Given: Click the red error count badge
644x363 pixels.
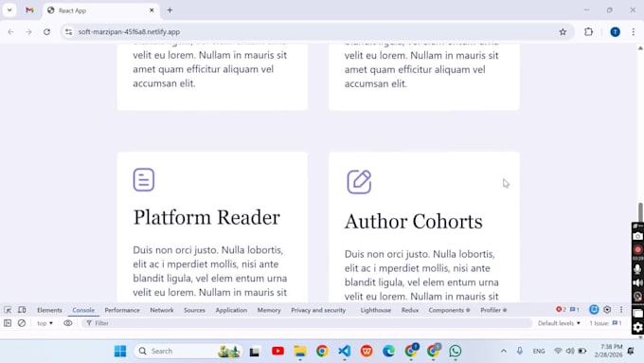Looking at the screenshot, I should pyautogui.click(x=561, y=310).
